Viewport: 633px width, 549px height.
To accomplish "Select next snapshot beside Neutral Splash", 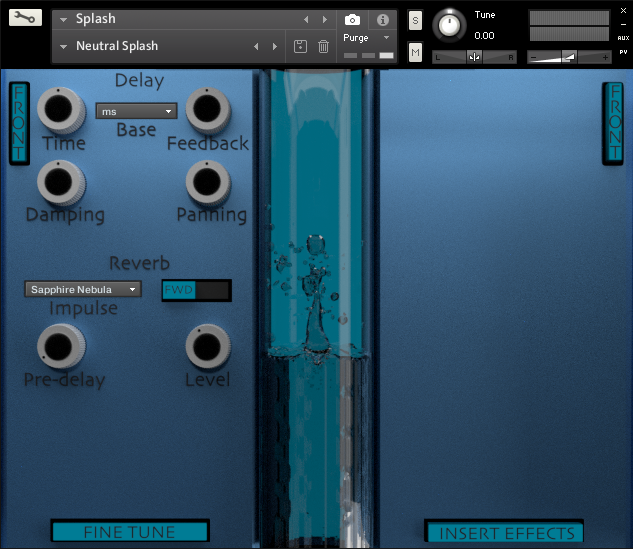I will point(275,46).
